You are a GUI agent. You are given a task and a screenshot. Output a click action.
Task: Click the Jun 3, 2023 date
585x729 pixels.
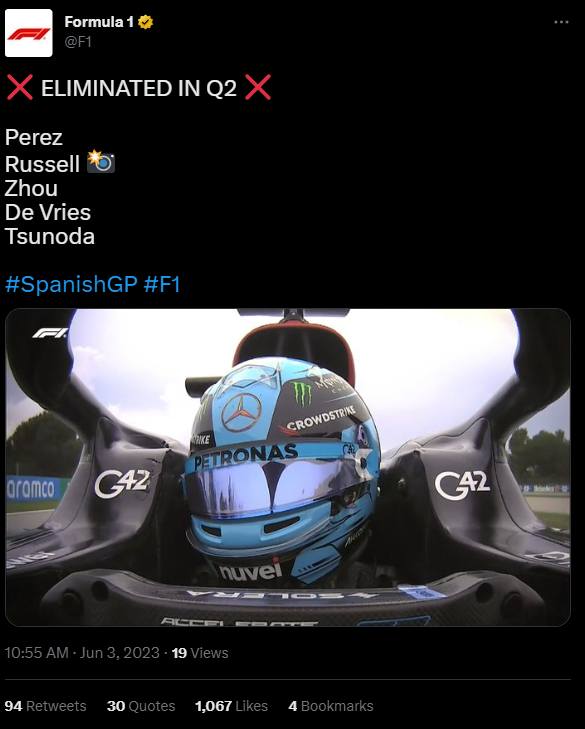120,653
